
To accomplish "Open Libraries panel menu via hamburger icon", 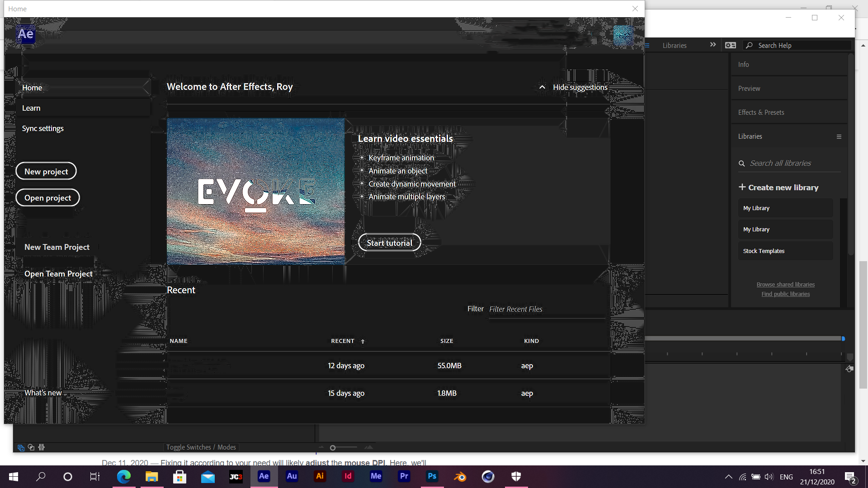I will pyautogui.click(x=839, y=136).
